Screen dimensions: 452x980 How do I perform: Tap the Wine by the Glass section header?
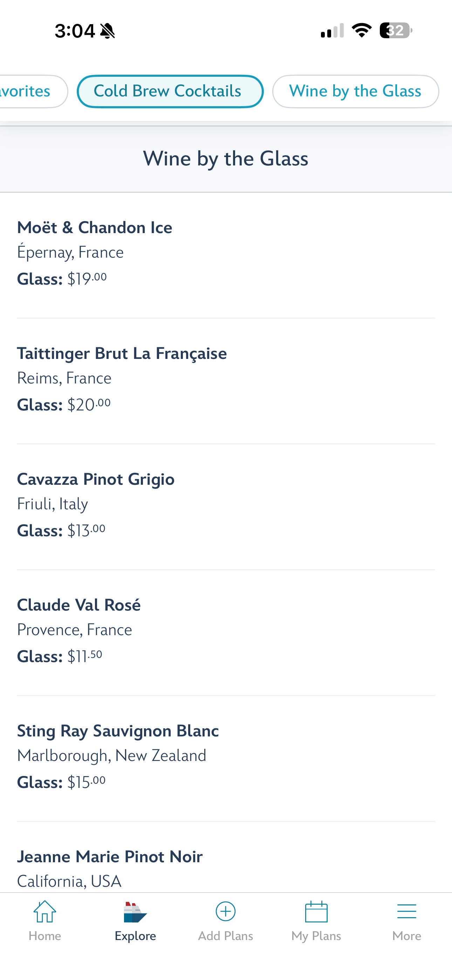tap(226, 159)
